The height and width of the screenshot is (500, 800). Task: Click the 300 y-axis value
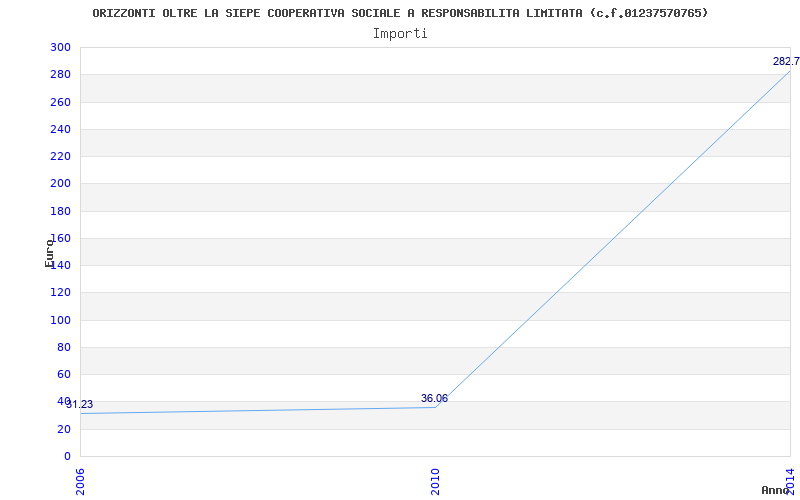(x=60, y=47)
